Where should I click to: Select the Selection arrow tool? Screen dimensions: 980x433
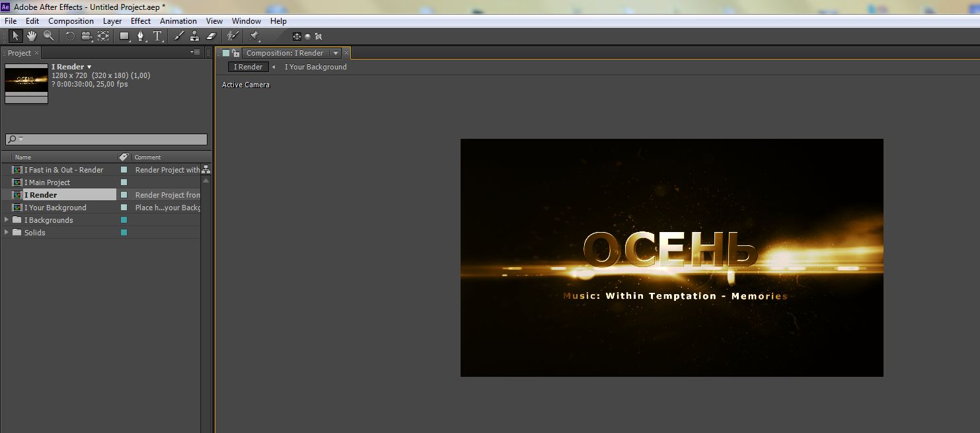pyautogui.click(x=16, y=36)
